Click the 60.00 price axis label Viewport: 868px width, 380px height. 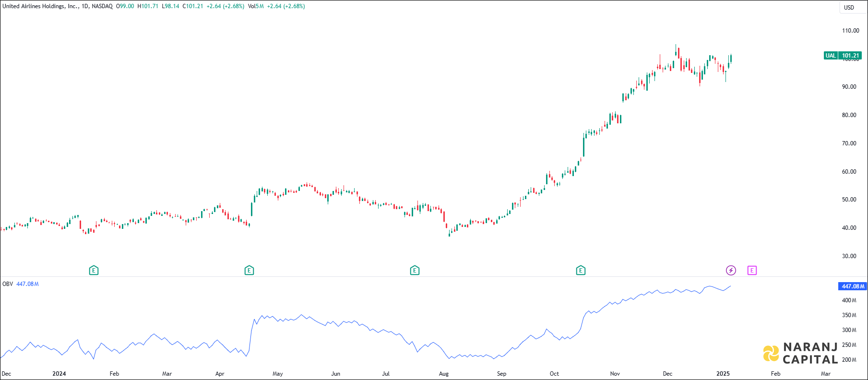coord(849,172)
